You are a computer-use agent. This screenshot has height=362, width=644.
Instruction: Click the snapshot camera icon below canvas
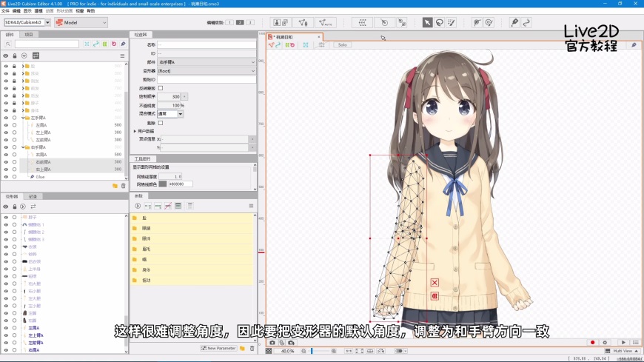tap(272, 343)
